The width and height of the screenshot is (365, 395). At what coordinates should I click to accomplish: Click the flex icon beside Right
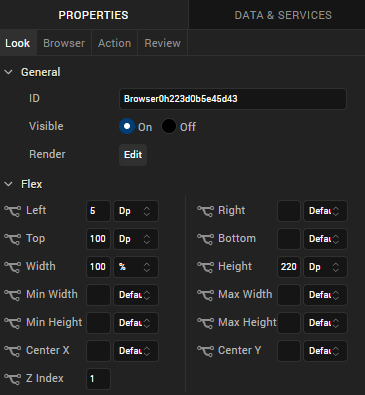pyautogui.click(x=205, y=211)
